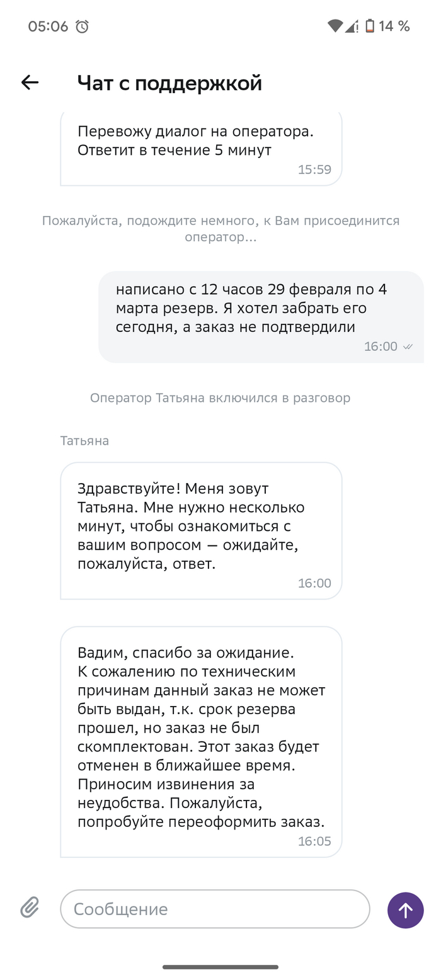This screenshot has height=980, width=441.
Task: Tap your sent message about the reserve
Action: pyautogui.click(x=260, y=316)
